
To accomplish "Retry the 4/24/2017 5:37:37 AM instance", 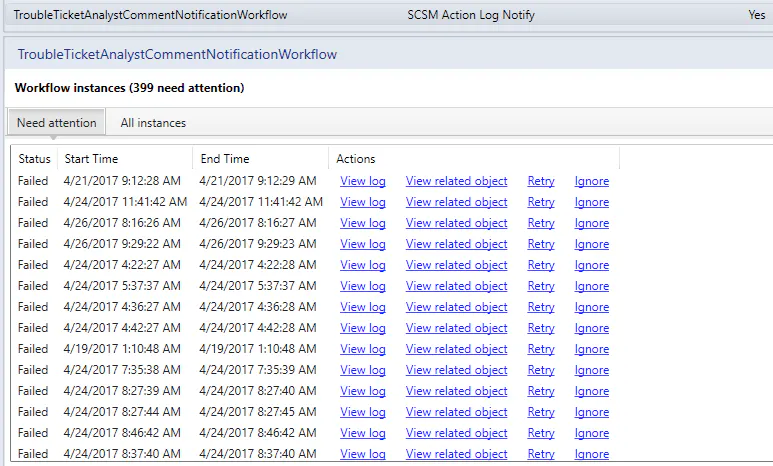I will tap(541, 286).
